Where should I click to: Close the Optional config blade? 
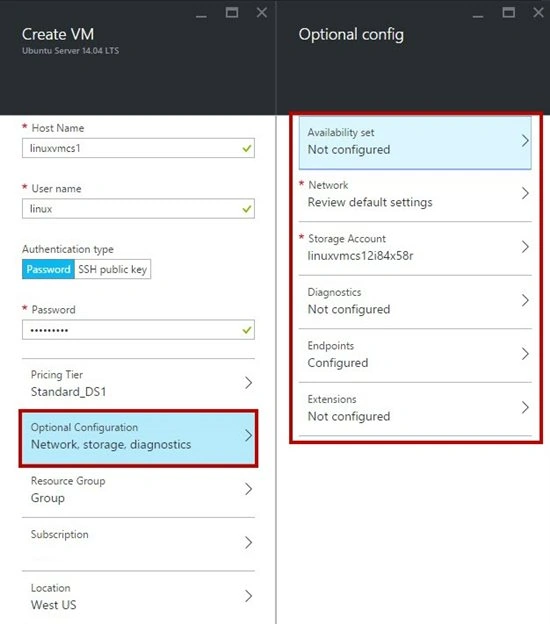point(538,13)
